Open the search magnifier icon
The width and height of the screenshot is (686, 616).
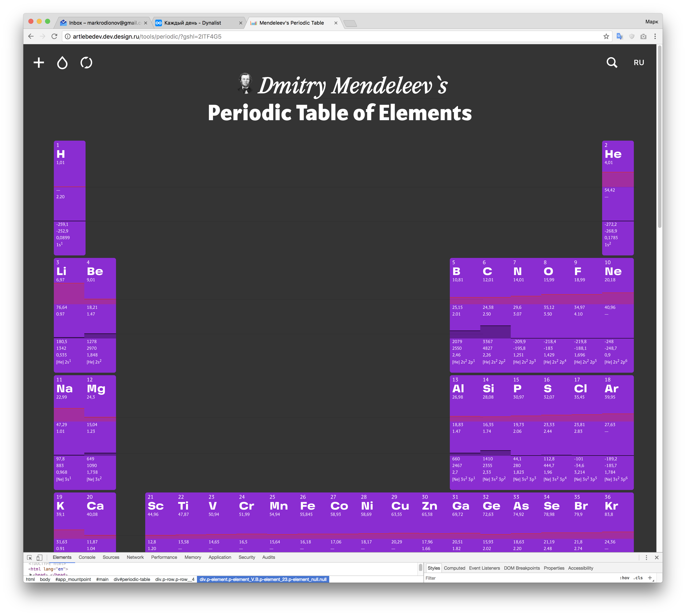[x=612, y=63]
